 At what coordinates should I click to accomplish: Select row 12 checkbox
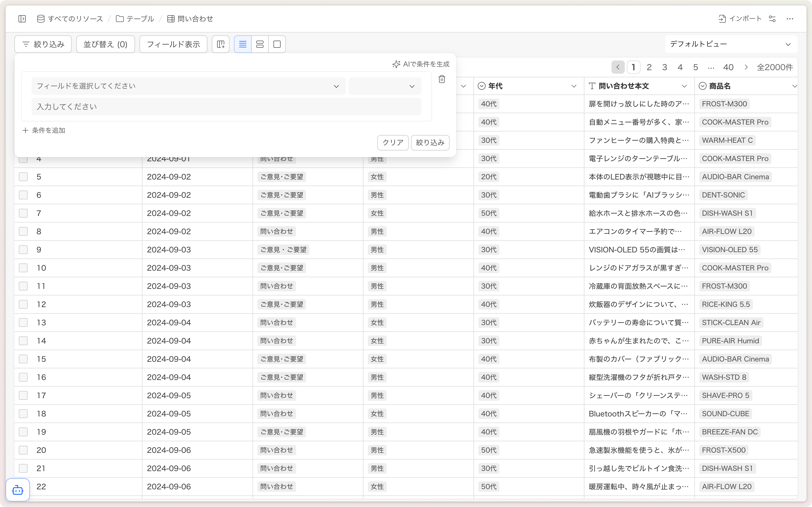pos(23,305)
